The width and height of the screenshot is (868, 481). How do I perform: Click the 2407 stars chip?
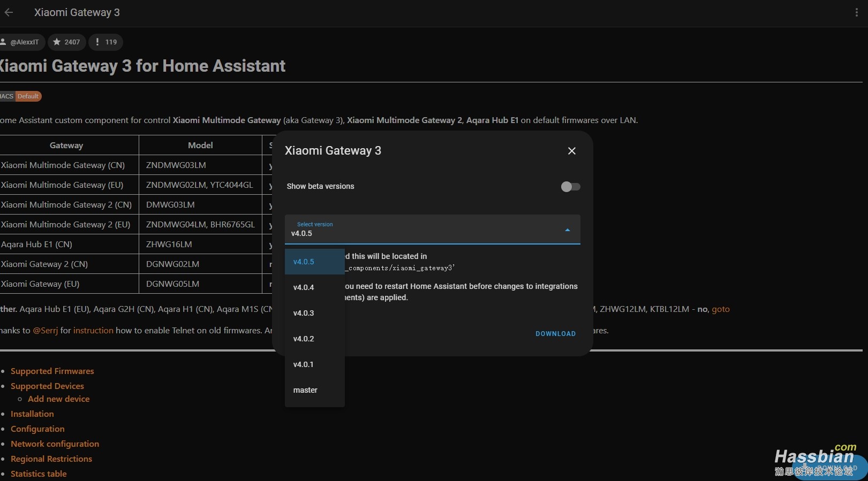click(x=67, y=42)
